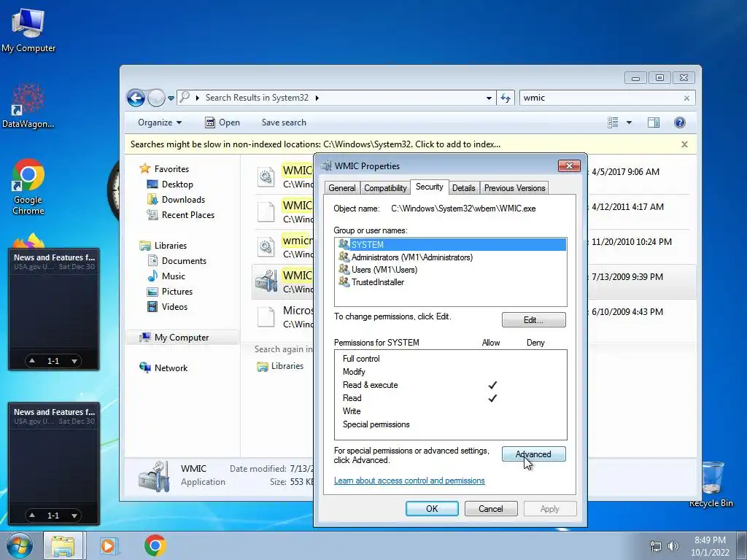Click Edit to change permissions
Image resolution: width=747 pixels, height=560 pixels.
point(533,320)
